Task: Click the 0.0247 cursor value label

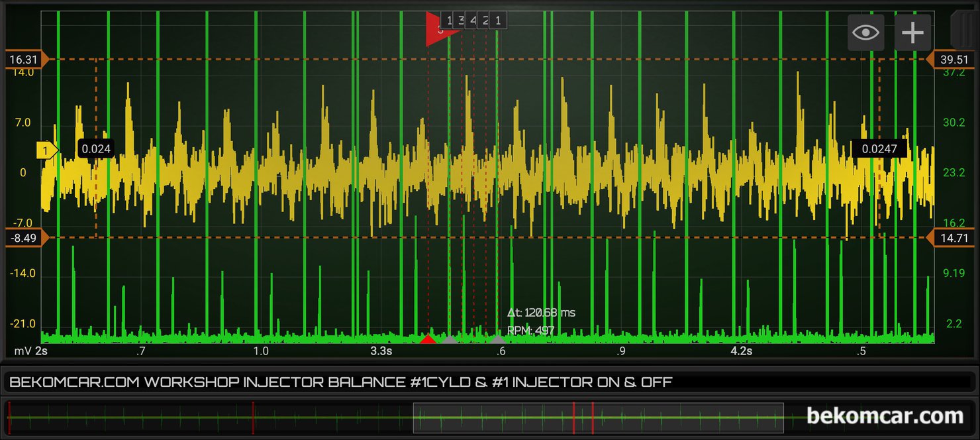Action: 879,148
